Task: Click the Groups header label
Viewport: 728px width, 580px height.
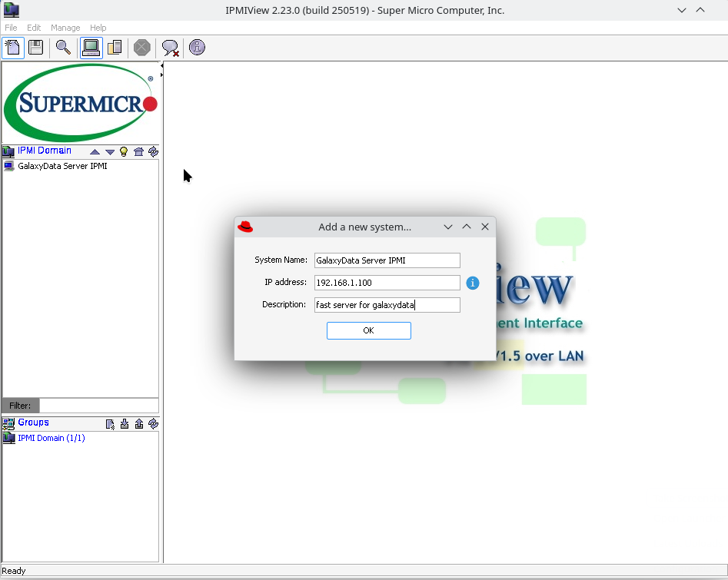Action: pyautogui.click(x=33, y=423)
